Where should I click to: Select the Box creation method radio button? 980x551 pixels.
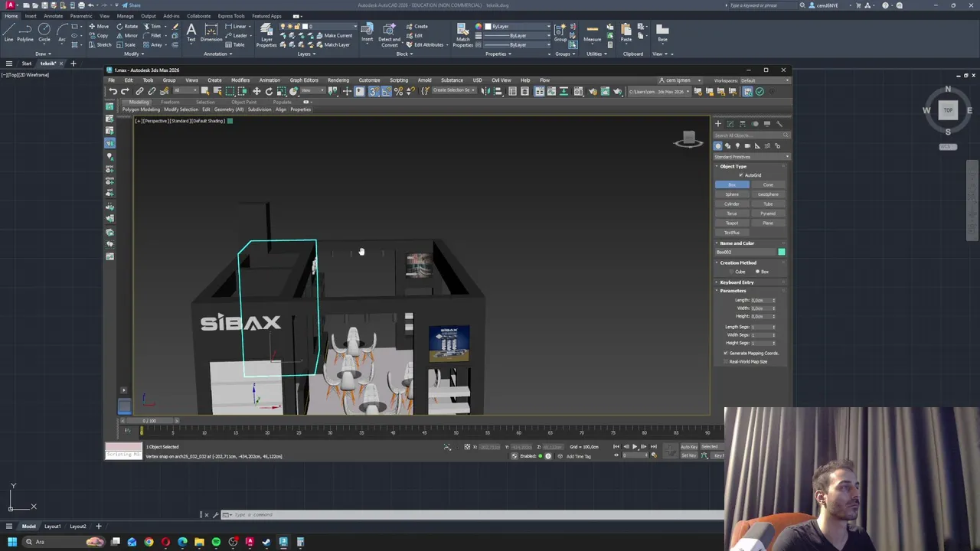pos(757,272)
